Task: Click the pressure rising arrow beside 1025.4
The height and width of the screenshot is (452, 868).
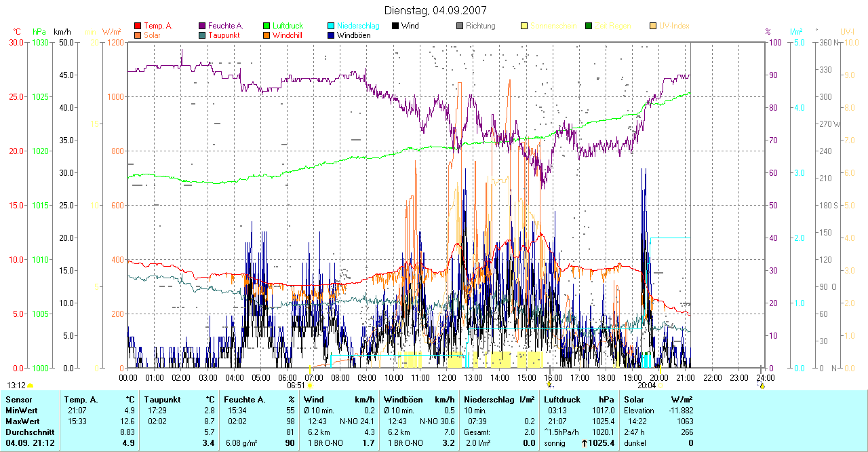Action: (585, 442)
